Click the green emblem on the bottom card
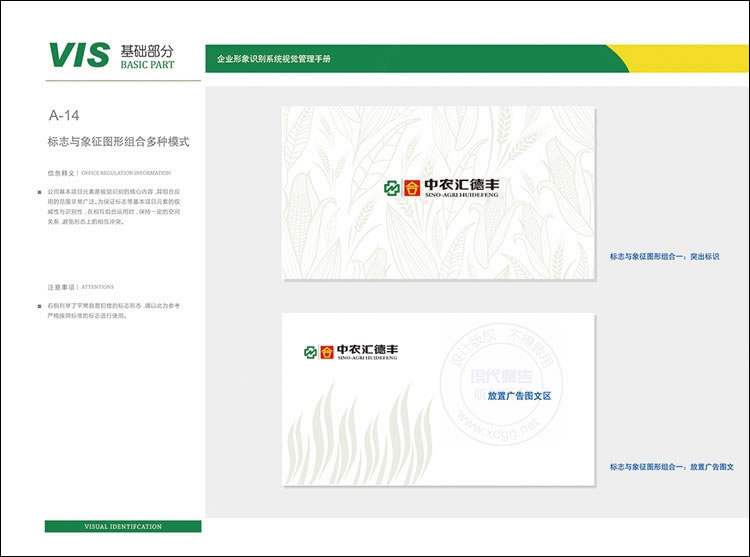The image size is (750, 557). 311,351
